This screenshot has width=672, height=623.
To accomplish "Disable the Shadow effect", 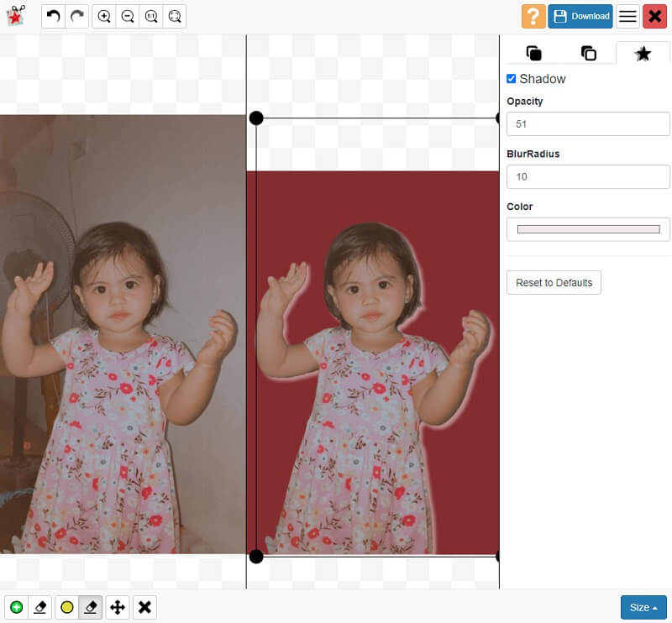I will pos(511,79).
